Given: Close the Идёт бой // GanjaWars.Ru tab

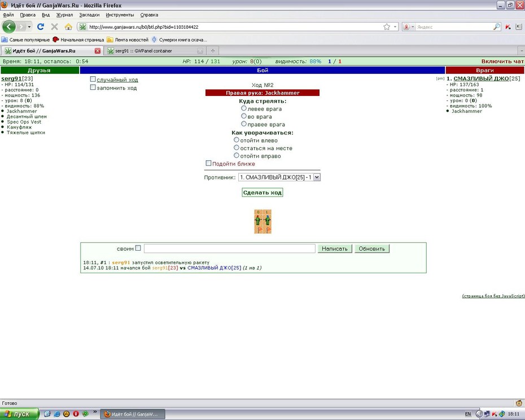Looking at the screenshot, I should (98, 51).
